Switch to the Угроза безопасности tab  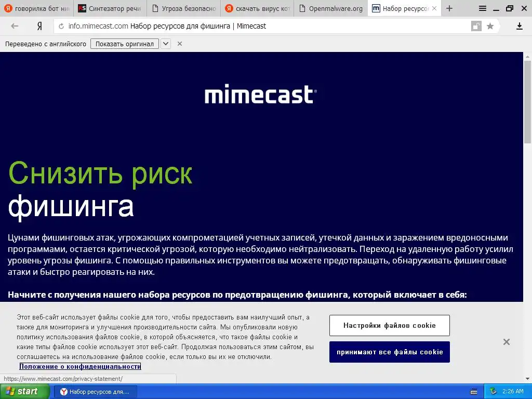pyautogui.click(x=183, y=8)
